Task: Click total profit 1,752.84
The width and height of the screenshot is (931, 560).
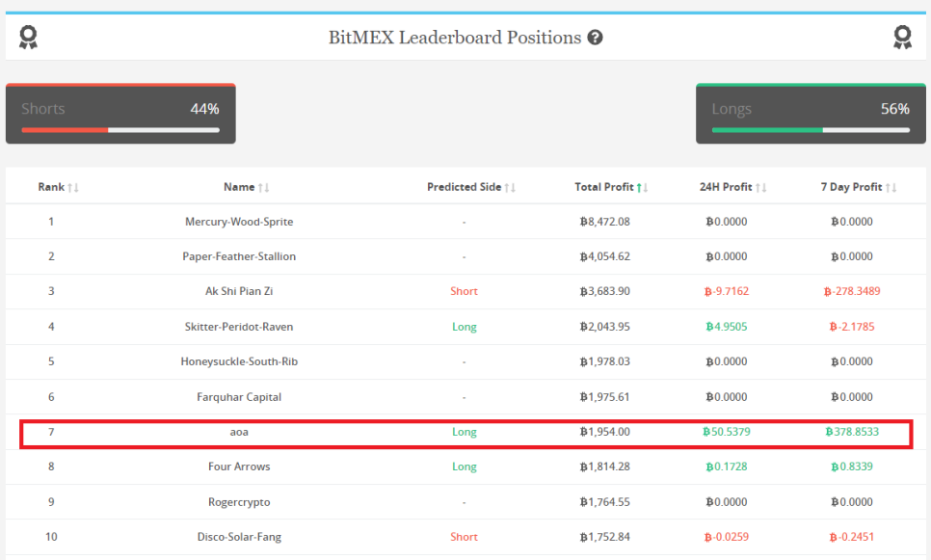Action: [604, 537]
